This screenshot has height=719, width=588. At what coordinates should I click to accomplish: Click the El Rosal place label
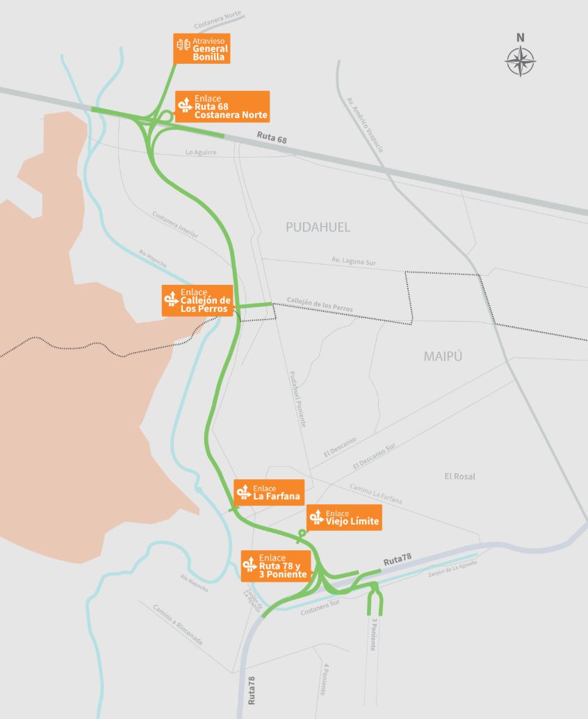click(x=459, y=477)
